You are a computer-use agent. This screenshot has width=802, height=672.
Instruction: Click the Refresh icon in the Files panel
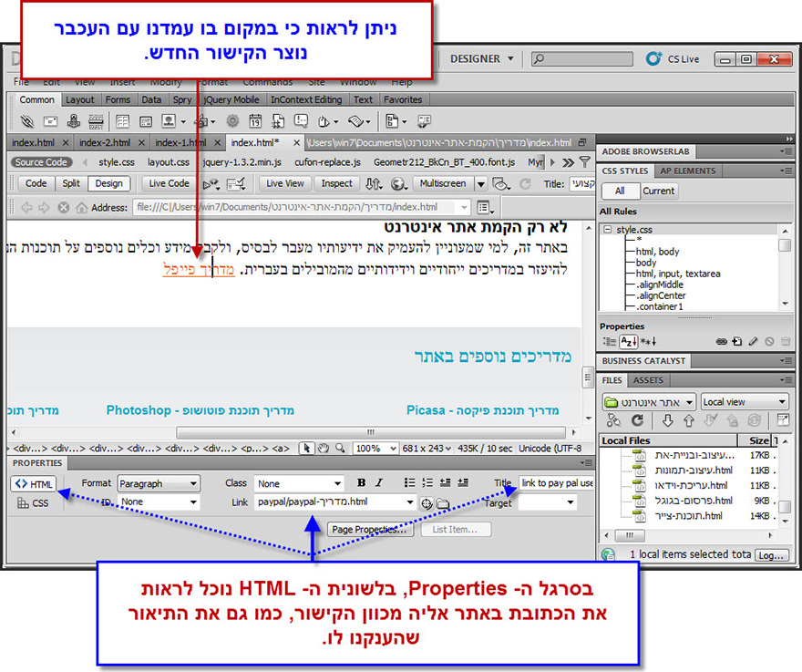click(x=637, y=420)
